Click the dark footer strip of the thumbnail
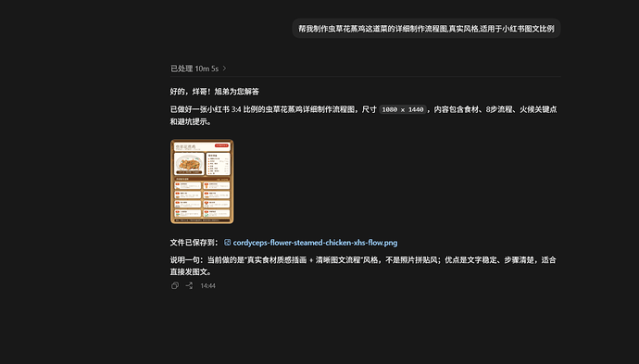Viewport: 639px width, 364px height. [202, 220]
